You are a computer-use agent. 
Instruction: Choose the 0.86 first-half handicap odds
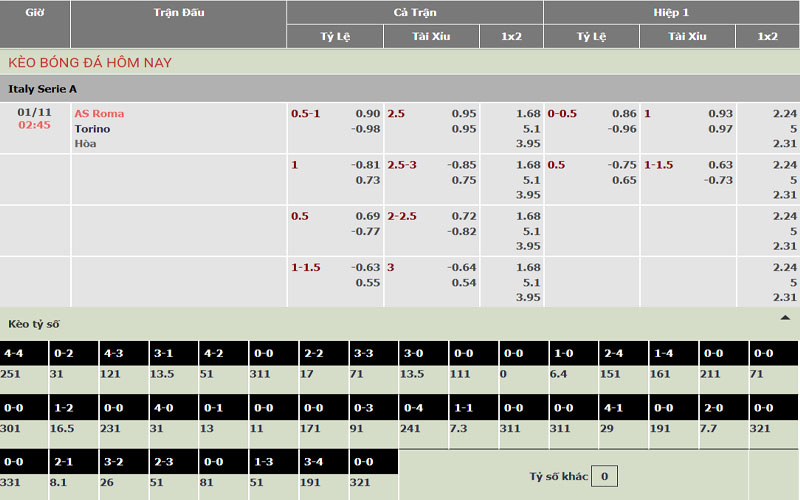tap(623, 114)
